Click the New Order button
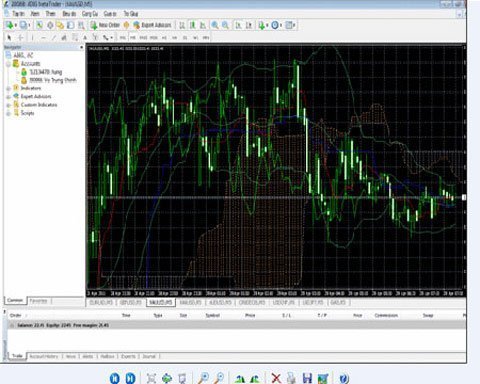This screenshot has height=384, width=480. (105, 25)
